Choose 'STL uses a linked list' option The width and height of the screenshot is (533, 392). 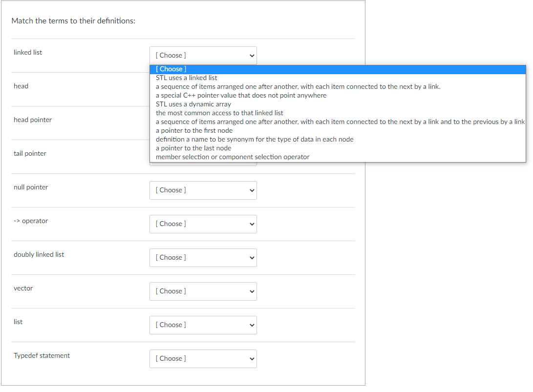click(x=338, y=78)
